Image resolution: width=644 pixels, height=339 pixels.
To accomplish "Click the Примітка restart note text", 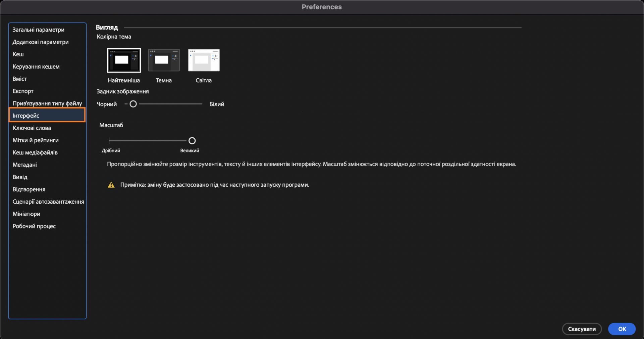I will click(x=215, y=185).
